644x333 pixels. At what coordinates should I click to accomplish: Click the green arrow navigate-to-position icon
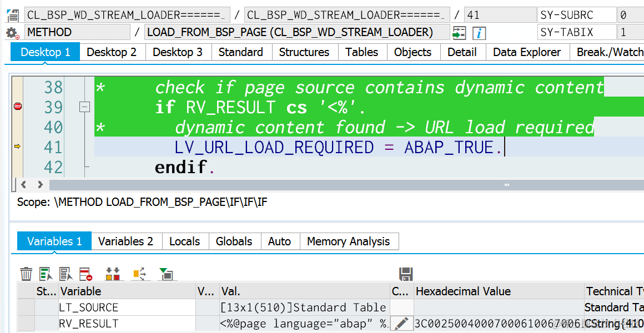(x=459, y=32)
